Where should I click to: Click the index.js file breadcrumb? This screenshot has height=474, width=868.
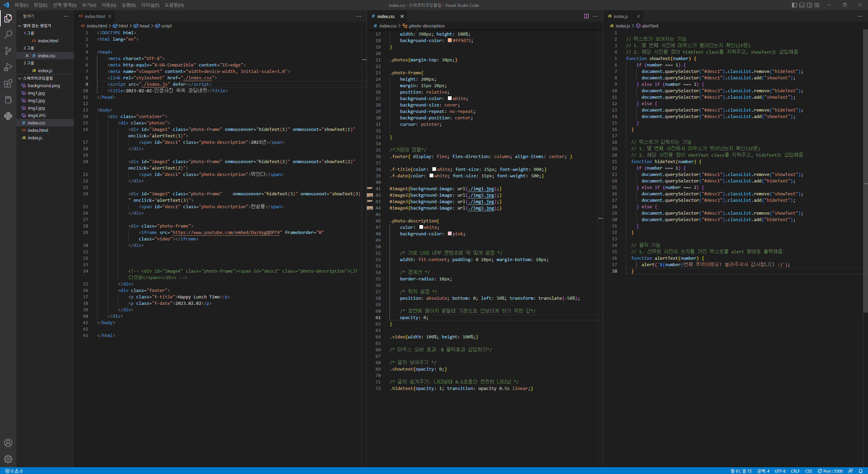[620, 26]
